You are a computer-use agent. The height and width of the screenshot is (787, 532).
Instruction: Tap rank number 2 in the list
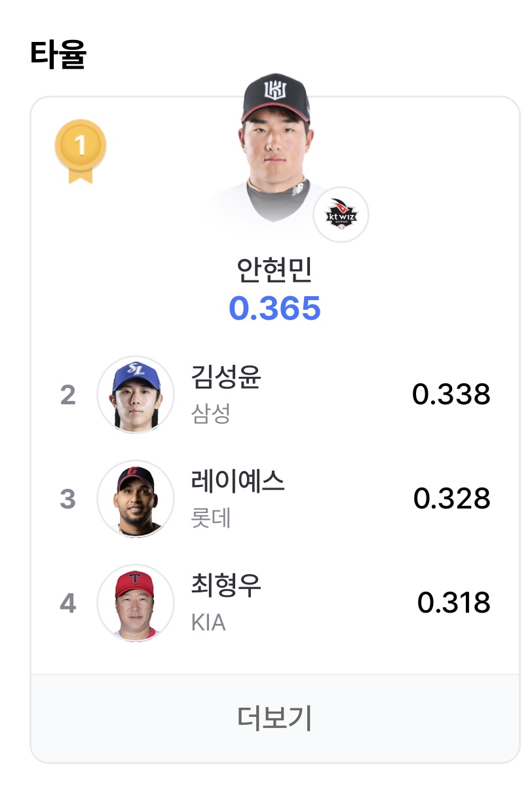[68, 395]
